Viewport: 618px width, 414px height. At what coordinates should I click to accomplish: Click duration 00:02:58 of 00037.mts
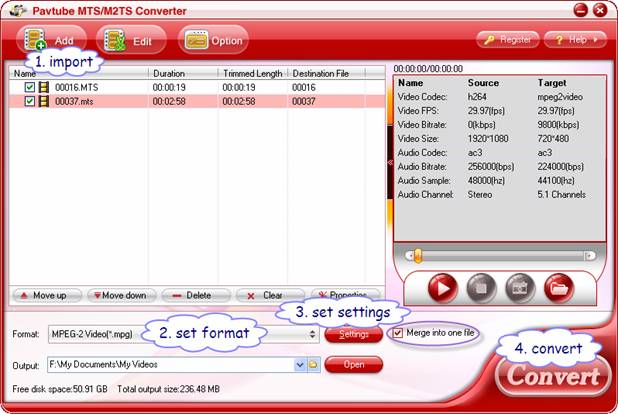coord(169,102)
